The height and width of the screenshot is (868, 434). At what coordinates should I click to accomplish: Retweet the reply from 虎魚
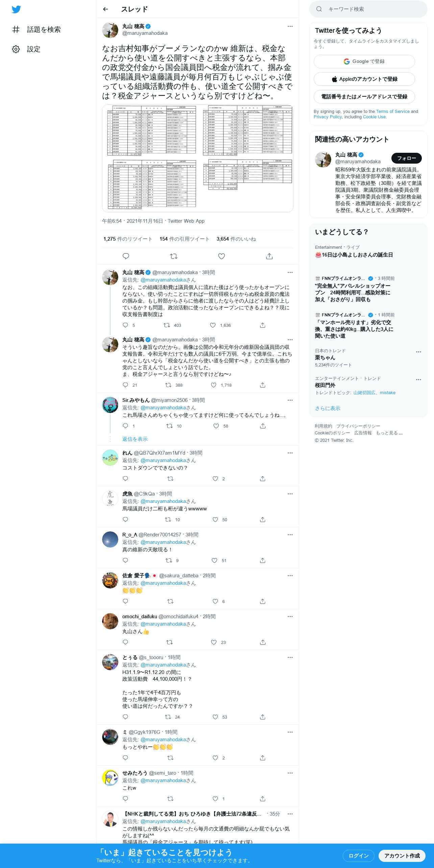(x=168, y=520)
